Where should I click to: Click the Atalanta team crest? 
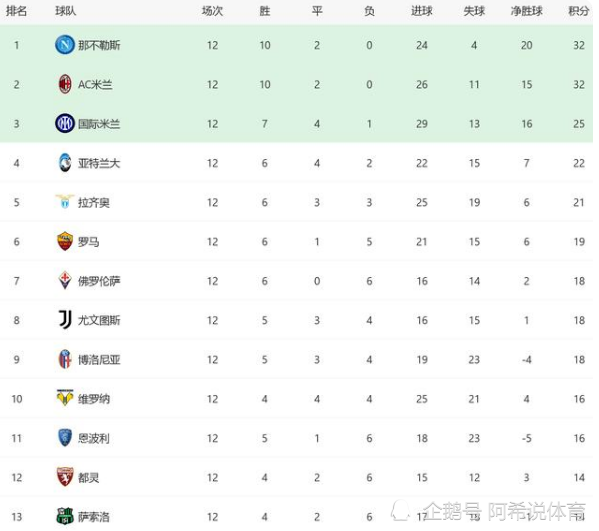65,163
